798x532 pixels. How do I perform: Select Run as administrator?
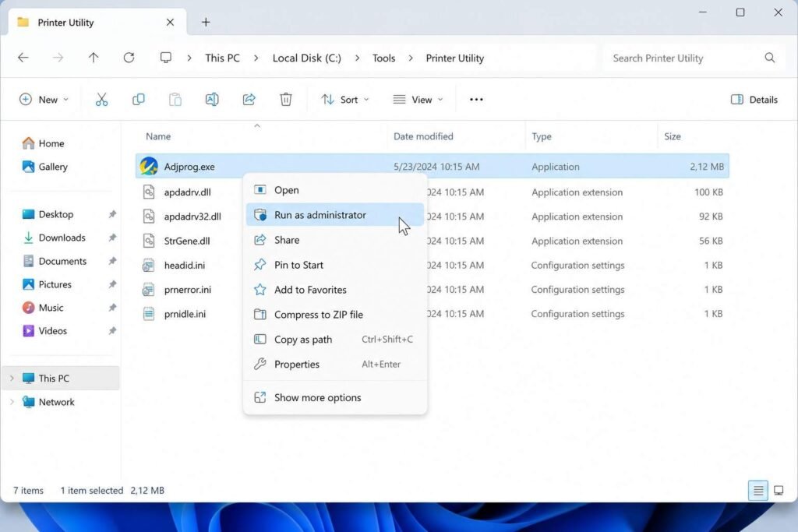(335, 215)
